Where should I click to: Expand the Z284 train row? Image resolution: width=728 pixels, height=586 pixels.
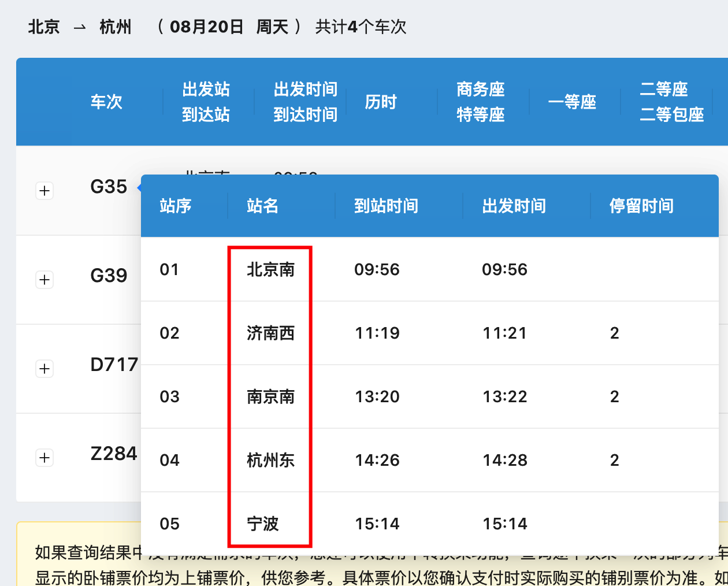pos(44,458)
